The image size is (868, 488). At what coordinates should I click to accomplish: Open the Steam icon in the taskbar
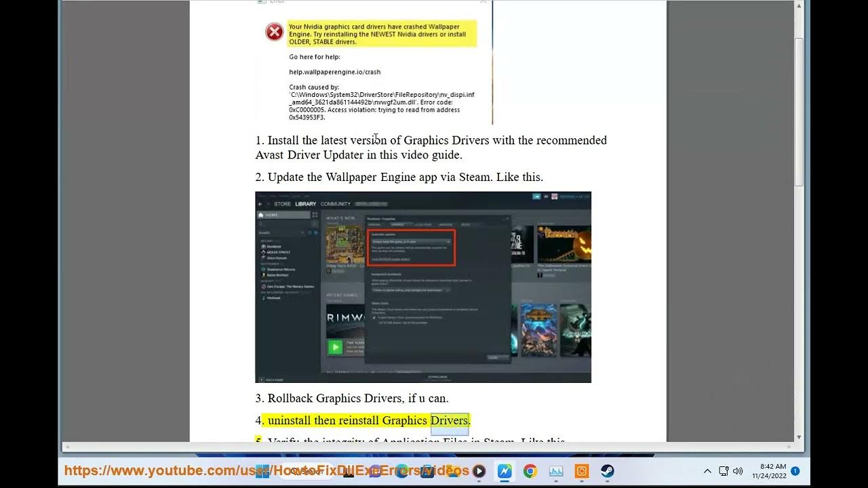(x=607, y=471)
